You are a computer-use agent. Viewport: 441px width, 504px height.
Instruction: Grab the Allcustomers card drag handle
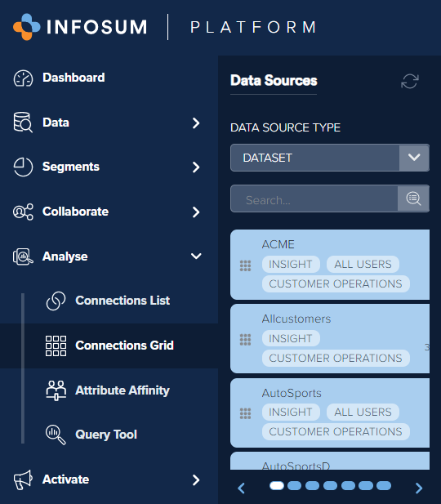tap(245, 340)
